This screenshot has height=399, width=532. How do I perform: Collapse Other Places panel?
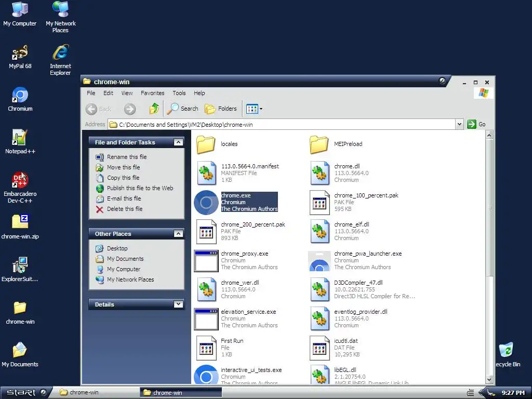(178, 233)
